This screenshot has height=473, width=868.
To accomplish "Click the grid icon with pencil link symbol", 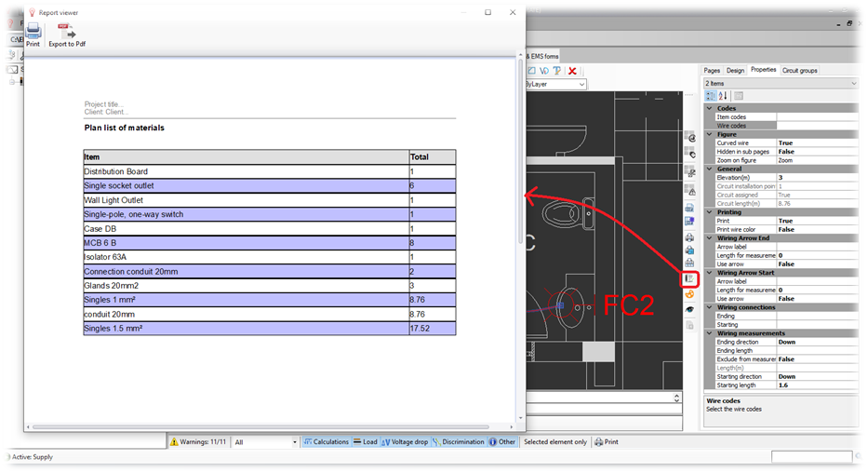I will click(690, 171).
